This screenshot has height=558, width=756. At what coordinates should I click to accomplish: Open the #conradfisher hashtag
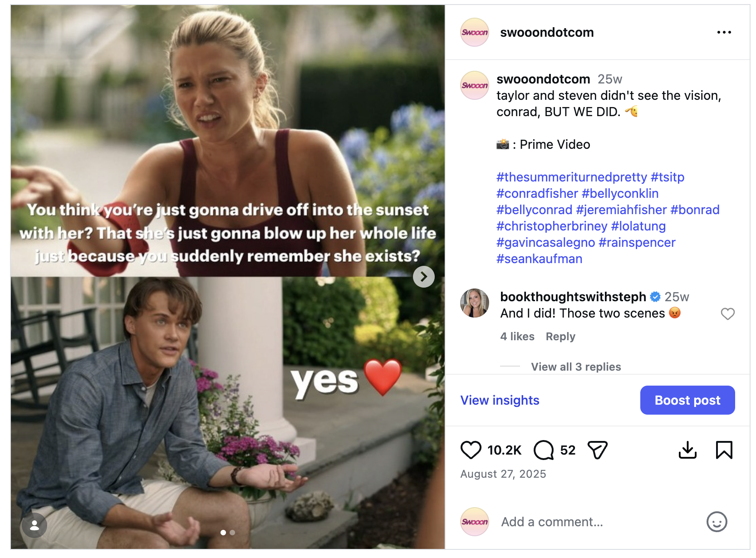tap(537, 193)
